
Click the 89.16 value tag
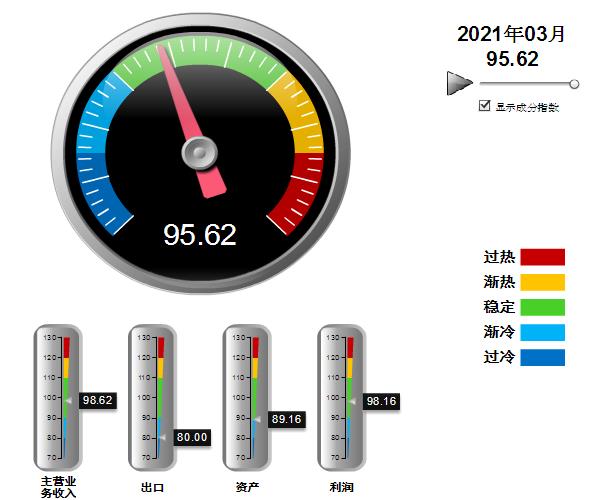pyautogui.click(x=286, y=419)
